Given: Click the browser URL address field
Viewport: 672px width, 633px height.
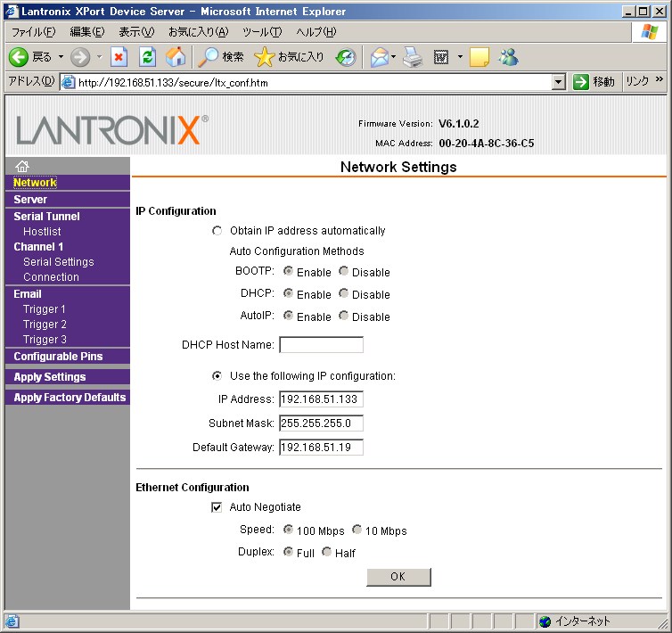Looking at the screenshot, I should point(313,82).
